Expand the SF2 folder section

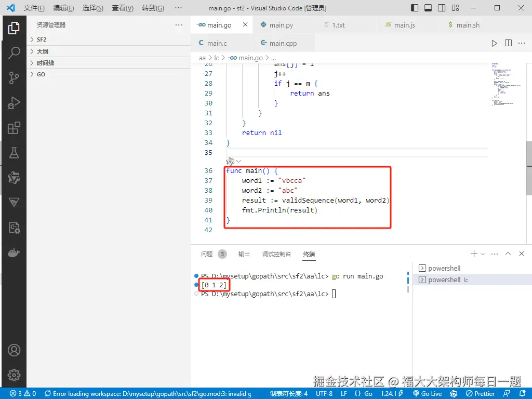[x=109, y=39]
